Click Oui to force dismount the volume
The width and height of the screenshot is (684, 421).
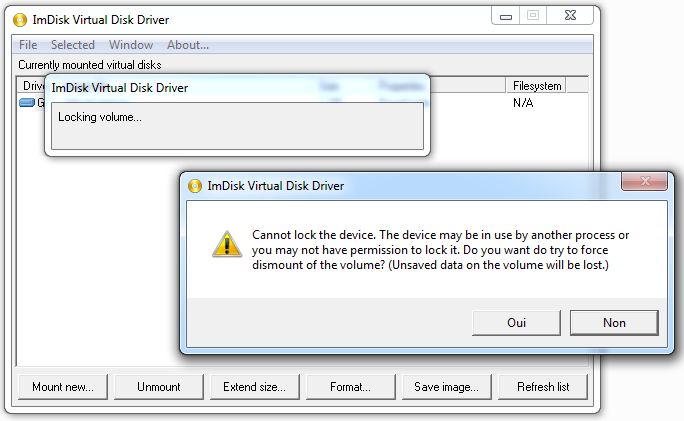pyautogui.click(x=516, y=323)
